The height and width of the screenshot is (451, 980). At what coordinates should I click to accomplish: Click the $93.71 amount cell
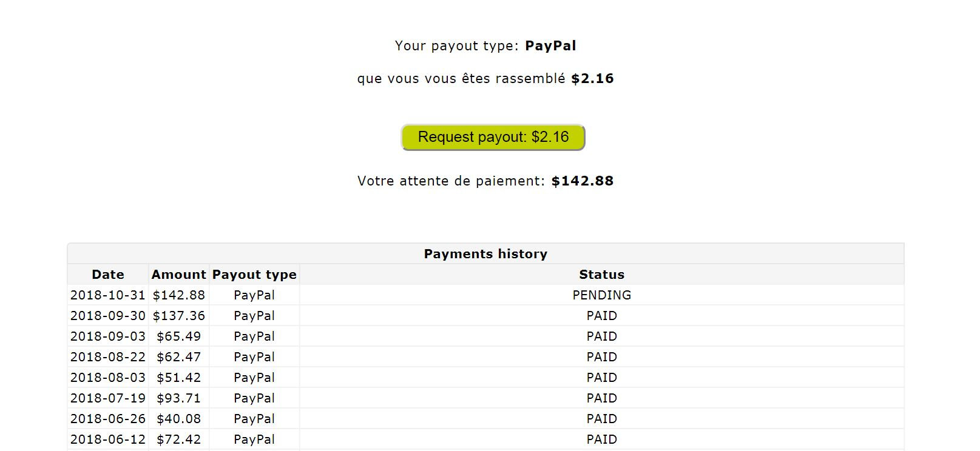click(178, 398)
